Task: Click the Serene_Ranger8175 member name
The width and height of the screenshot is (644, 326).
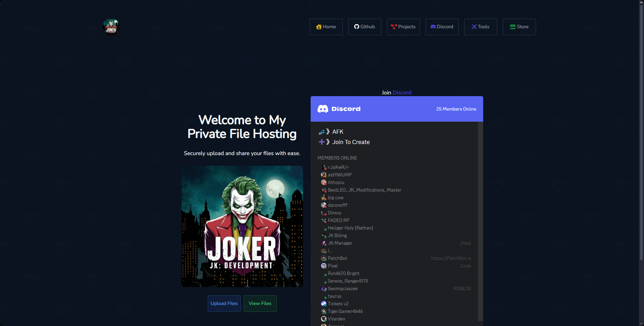Action: [348, 281]
